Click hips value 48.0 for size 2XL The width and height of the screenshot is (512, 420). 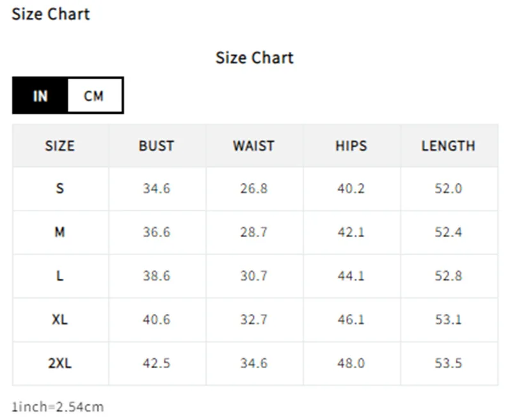(351, 363)
